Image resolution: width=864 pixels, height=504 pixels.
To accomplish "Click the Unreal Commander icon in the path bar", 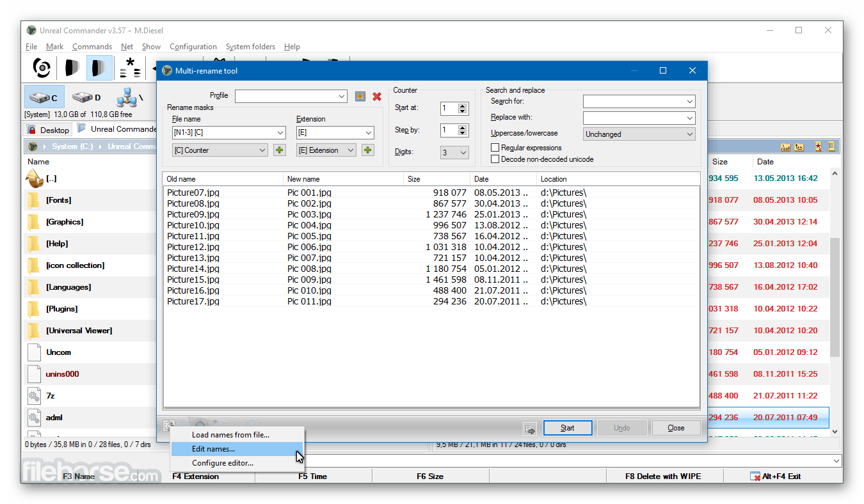I will pyautogui.click(x=33, y=146).
